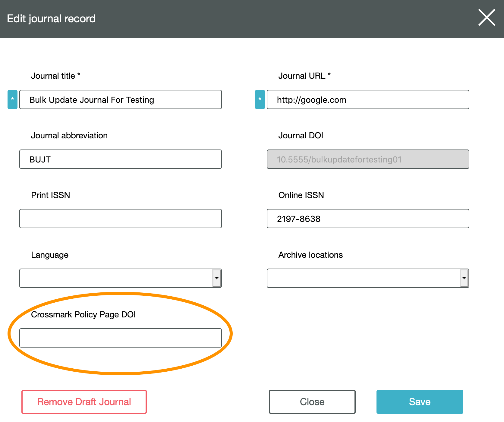The width and height of the screenshot is (504, 422).
Task: Click the "Edit journal record" header title
Action: click(51, 19)
